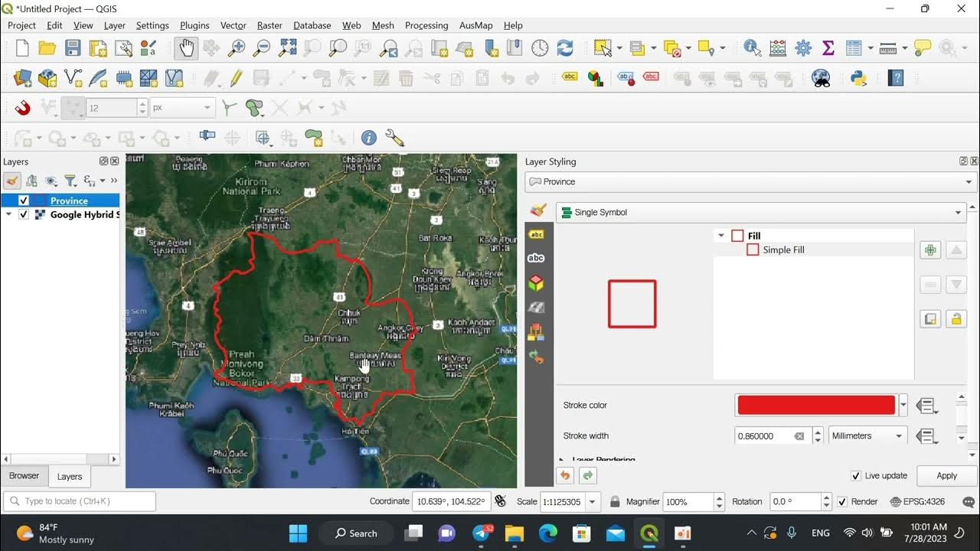Disable the Live update checkbox
980x551 pixels.
pos(856,476)
